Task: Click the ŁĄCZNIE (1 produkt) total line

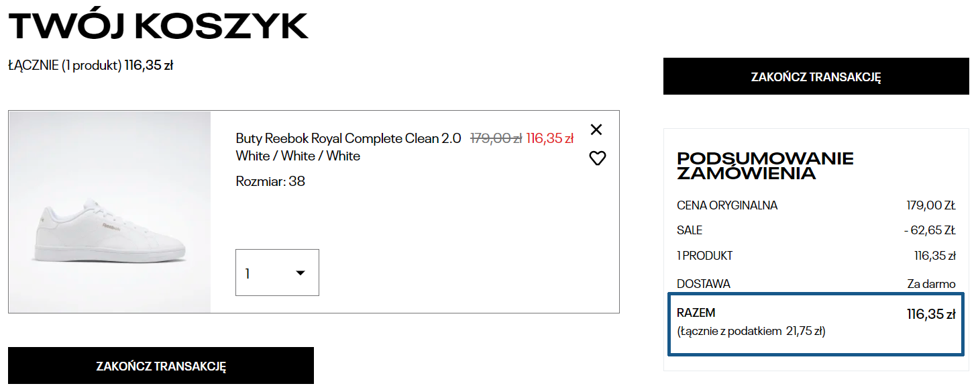Action: pyautogui.click(x=91, y=66)
